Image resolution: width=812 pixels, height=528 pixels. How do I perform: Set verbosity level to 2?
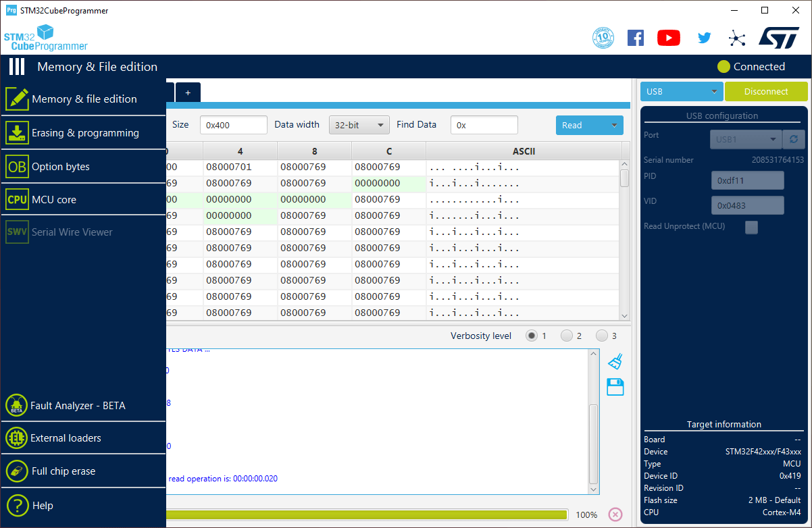(567, 335)
